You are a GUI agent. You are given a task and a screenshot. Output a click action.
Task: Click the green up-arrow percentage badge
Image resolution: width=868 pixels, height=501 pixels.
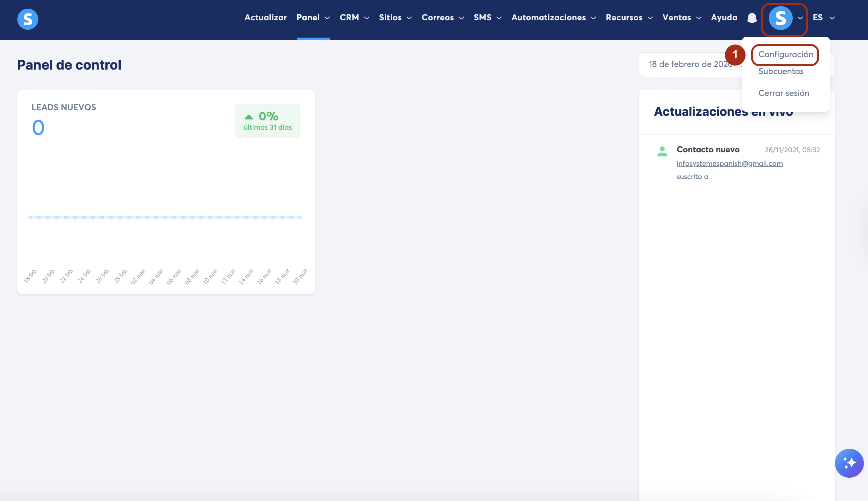(267, 121)
